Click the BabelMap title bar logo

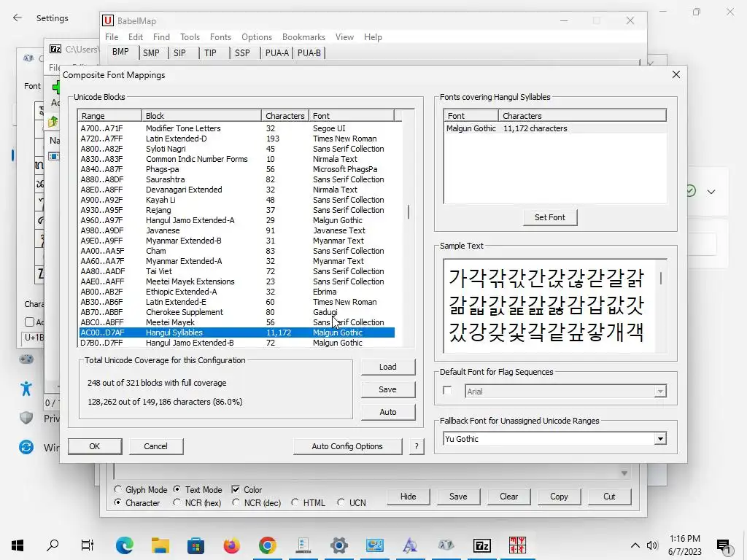(x=108, y=20)
